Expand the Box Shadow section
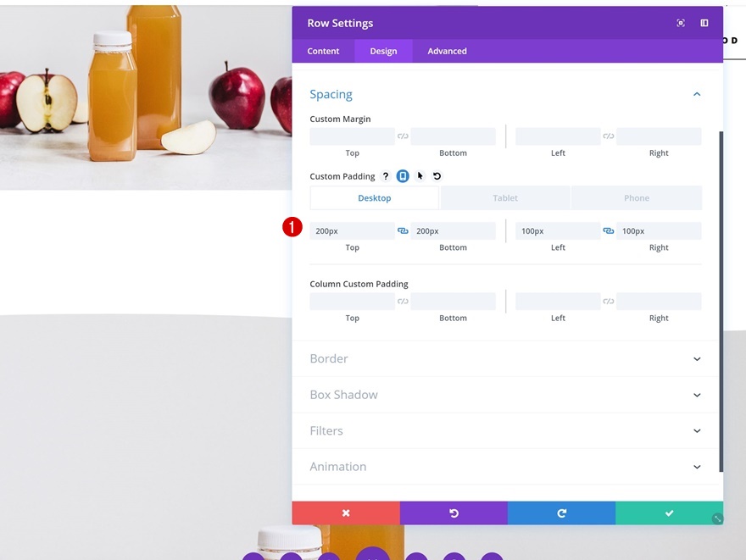Viewport: 746px width, 560px height. pyautogui.click(x=505, y=395)
